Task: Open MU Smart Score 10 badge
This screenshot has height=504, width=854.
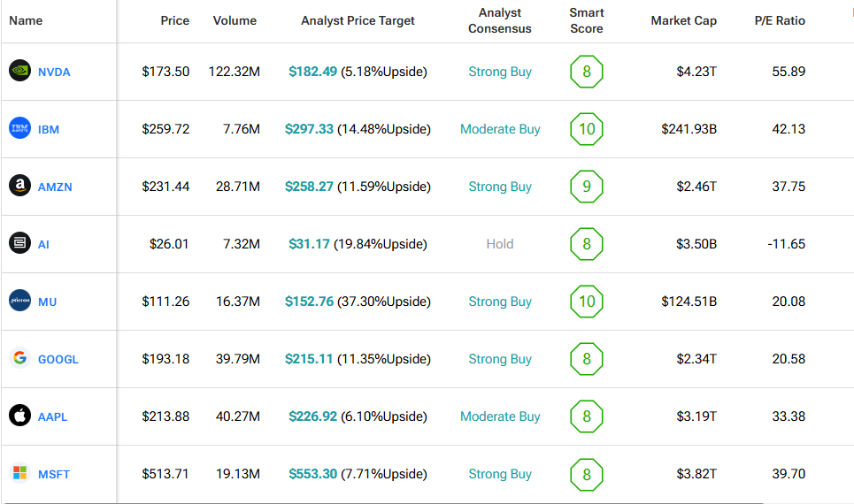Action: pos(587,301)
